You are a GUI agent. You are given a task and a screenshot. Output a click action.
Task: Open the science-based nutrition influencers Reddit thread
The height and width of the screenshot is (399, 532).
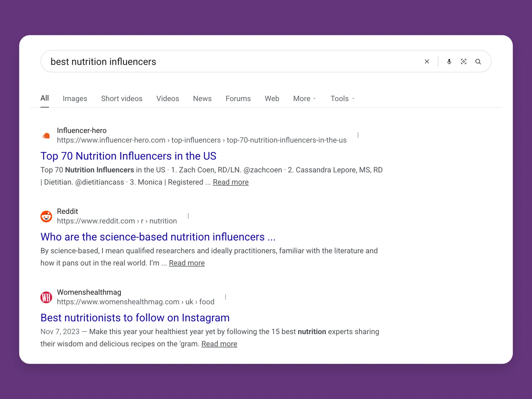(x=158, y=237)
